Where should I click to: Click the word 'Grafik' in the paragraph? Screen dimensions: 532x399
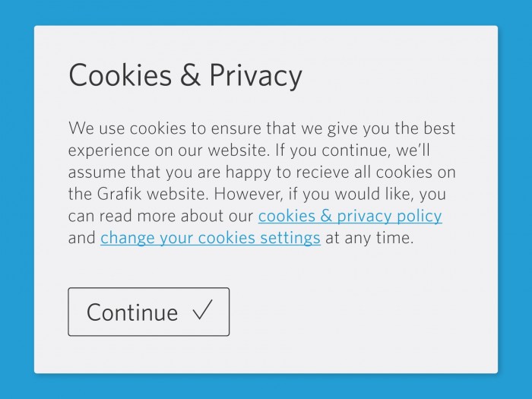pyautogui.click(x=121, y=194)
